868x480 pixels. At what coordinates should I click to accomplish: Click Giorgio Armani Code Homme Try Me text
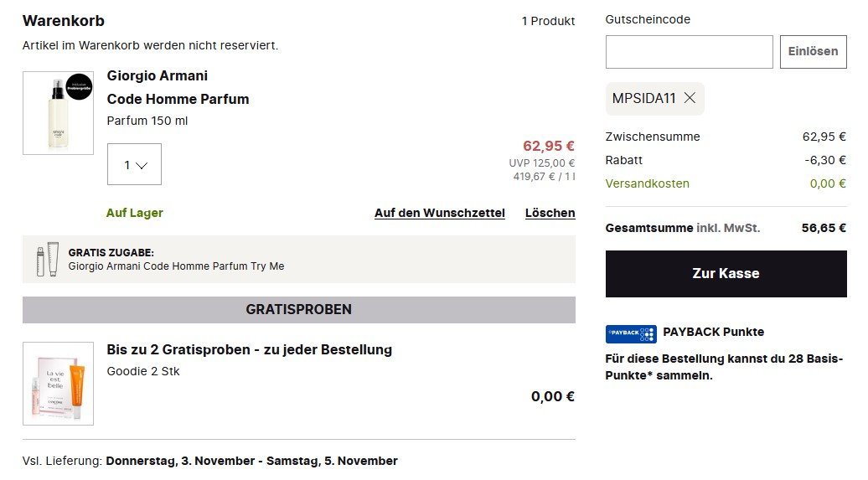tap(176, 266)
